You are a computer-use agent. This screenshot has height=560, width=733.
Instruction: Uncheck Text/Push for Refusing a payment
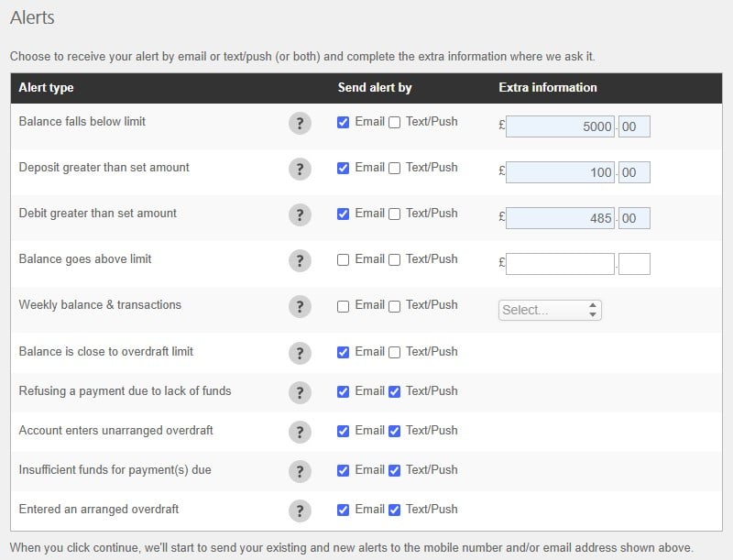coord(395,391)
